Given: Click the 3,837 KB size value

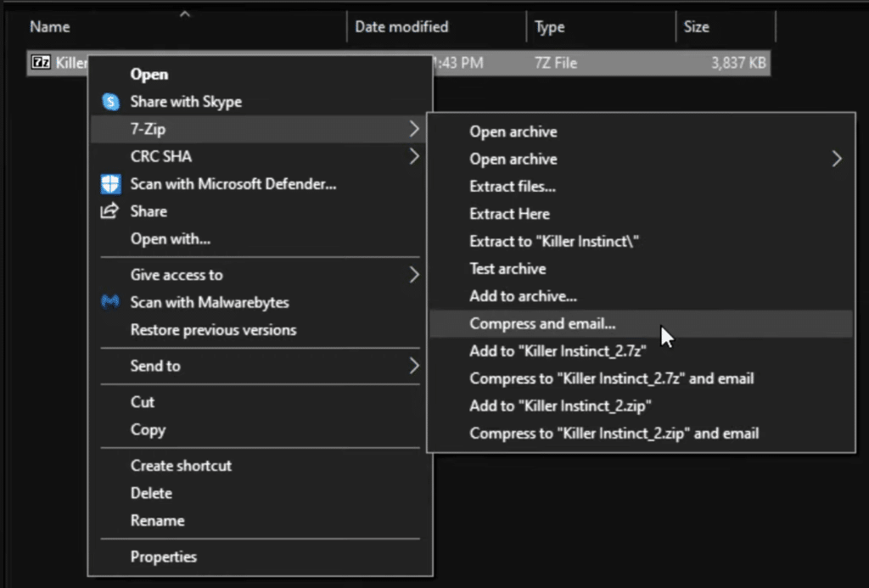Looking at the screenshot, I should click(739, 63).
